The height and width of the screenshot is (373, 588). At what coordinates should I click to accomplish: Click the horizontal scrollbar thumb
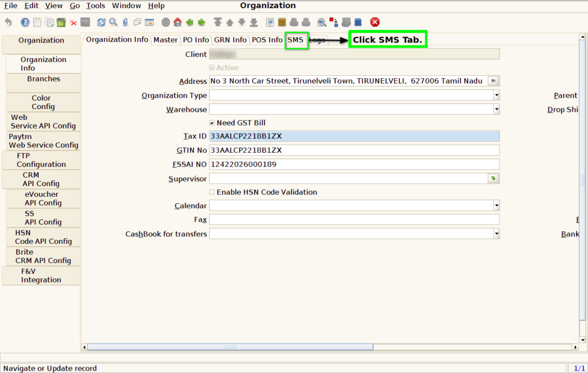click(230, 347)
